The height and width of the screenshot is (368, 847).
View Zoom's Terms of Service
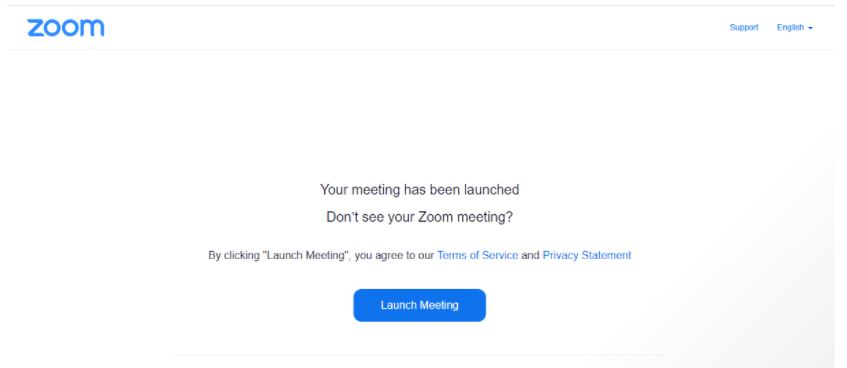[x=478, y=255]
